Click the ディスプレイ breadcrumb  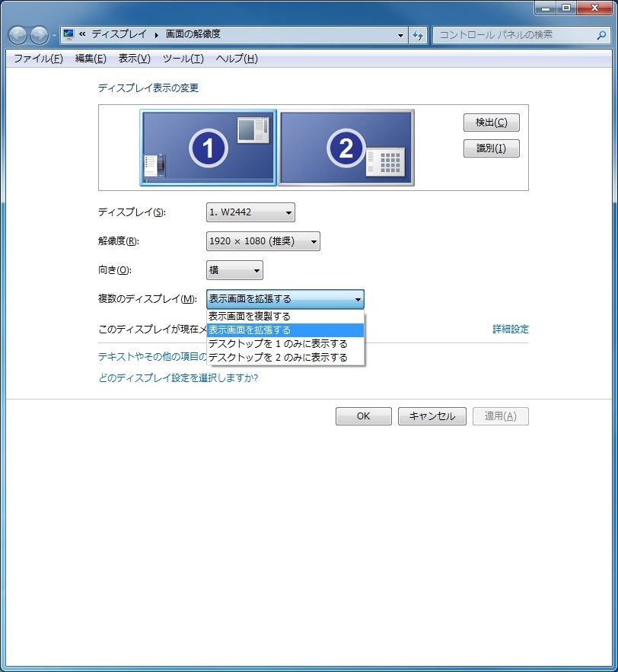[x=119, y=34]
